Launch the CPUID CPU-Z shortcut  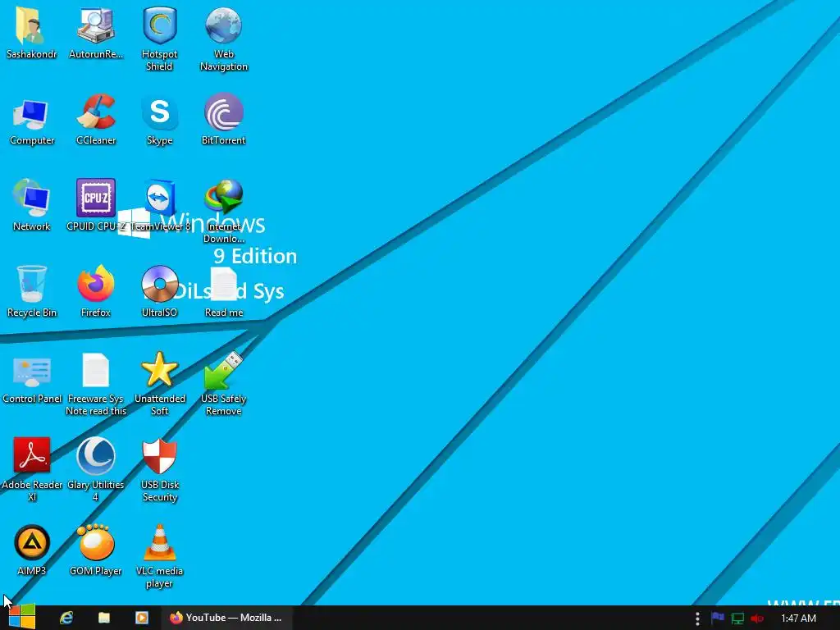tap(95, 198)
